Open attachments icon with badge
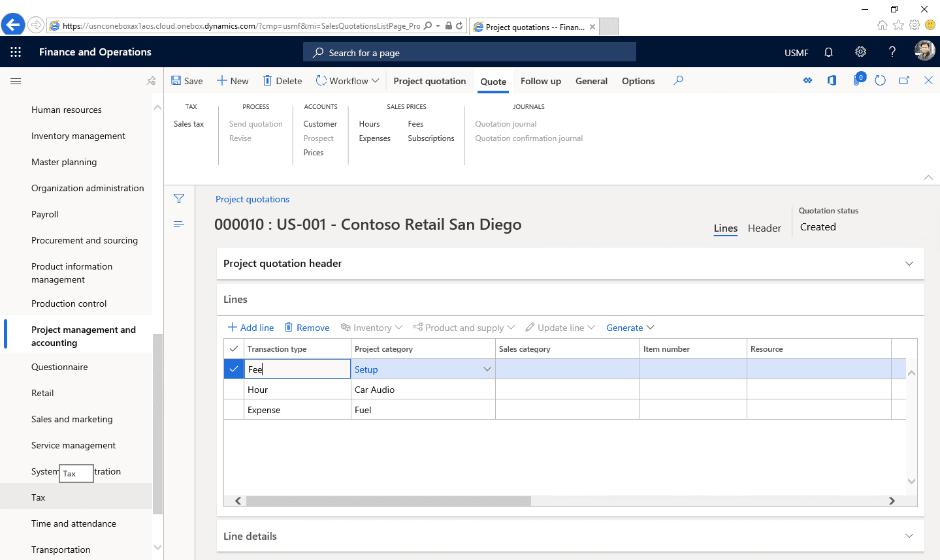940x560 pixels. 858,80
